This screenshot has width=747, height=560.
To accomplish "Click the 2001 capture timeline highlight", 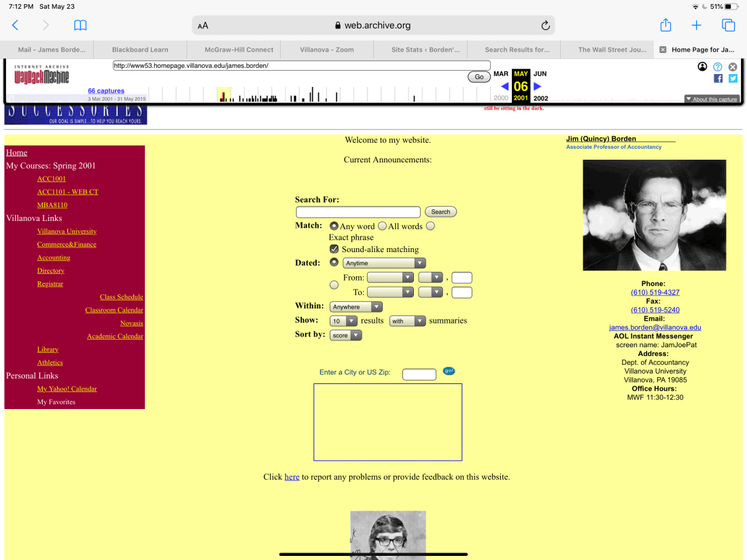I will click(x=224, y=94).
